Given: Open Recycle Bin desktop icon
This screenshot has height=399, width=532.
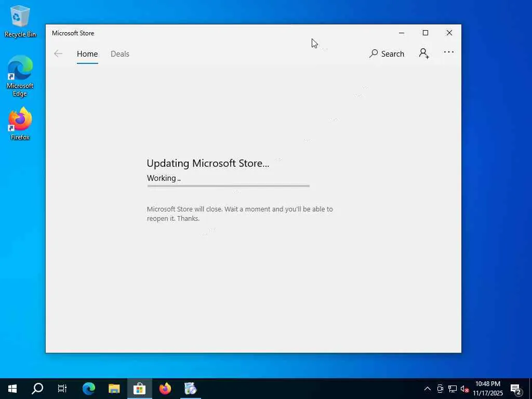Looking at the screenshot, I should coord(20,21).
